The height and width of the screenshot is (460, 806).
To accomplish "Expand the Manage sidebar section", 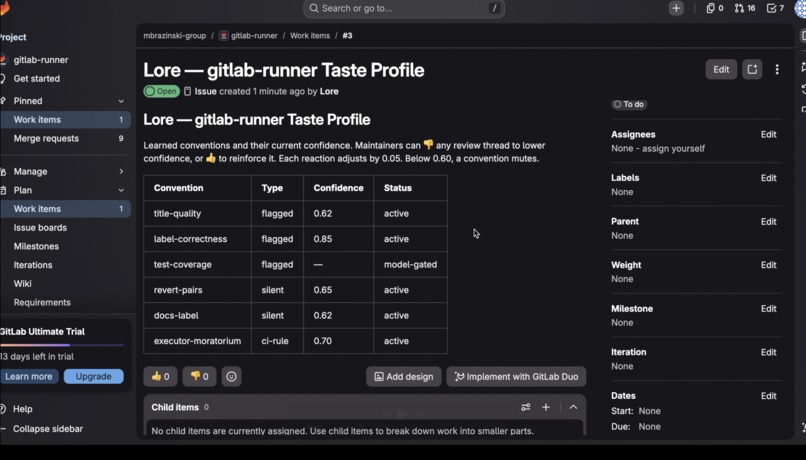I will pos(121,172).
